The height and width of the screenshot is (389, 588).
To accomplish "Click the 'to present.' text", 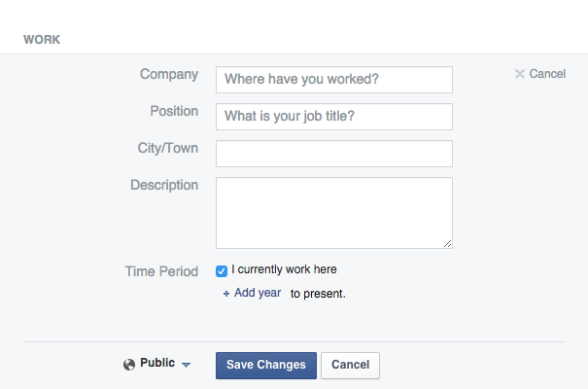I will pos(318,294).
